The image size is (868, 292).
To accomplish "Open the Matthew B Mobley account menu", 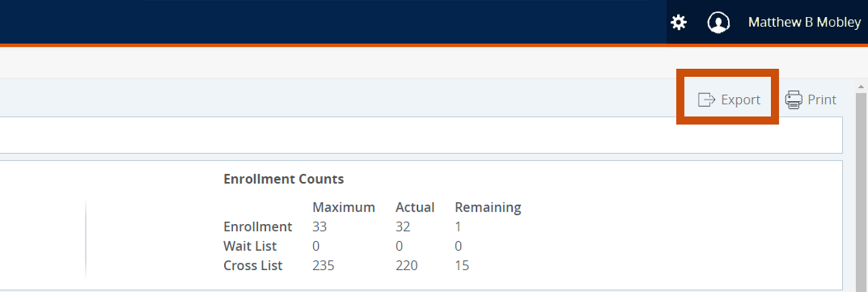I will 804,22.
